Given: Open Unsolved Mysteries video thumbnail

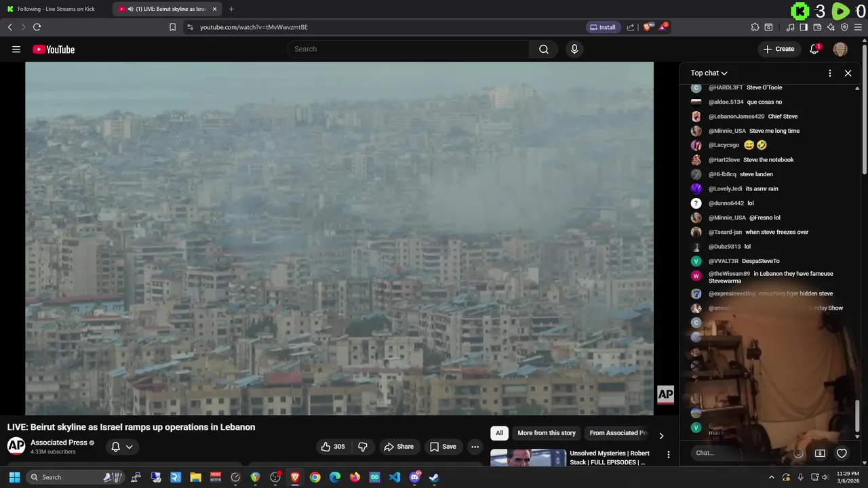Looking at the screenshot, I should [528, 457].
